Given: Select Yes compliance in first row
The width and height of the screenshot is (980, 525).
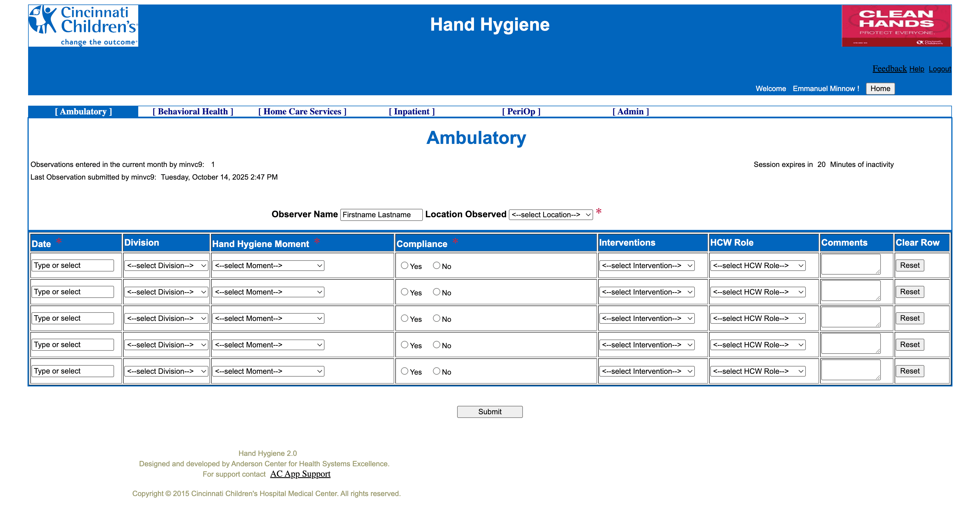Looking at the screenshot, I should click(x=404, y=266).
